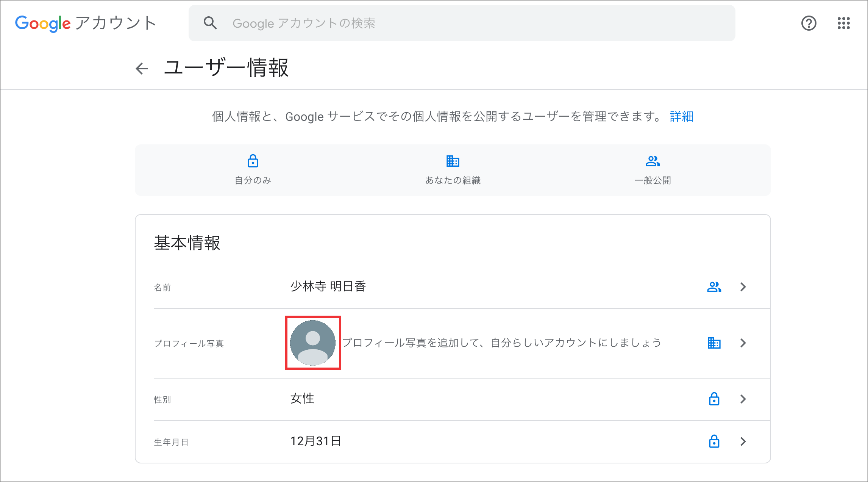Click the lock icon in 生年月日 row
Viewport: 868px width, 482px height.
[714, 441]
